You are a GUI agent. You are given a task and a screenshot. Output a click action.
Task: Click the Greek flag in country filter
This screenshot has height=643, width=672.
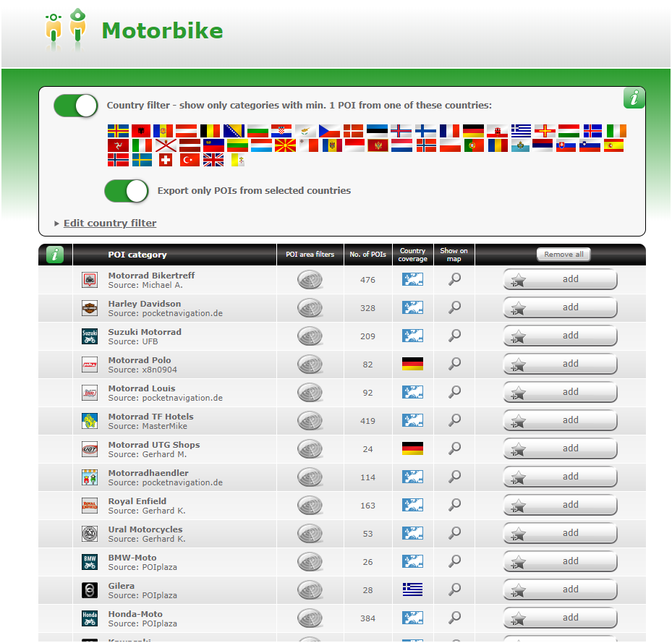point(521,131)
